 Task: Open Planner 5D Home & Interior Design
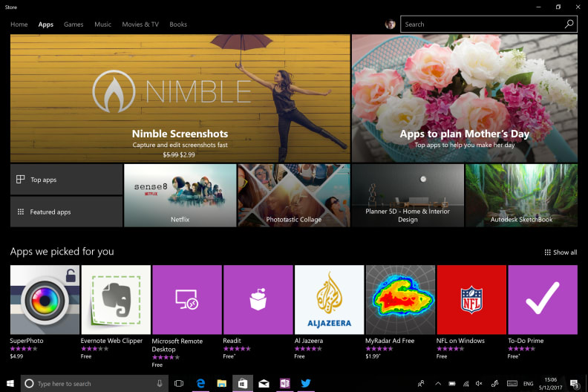pos(408,195)
